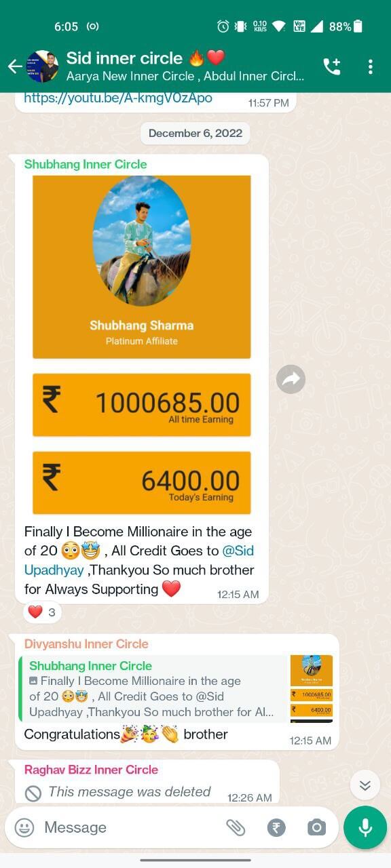The width and height of the screenshot is (391, 868).
Task: Open the youtu.be video link
Action: click(118, 98)
